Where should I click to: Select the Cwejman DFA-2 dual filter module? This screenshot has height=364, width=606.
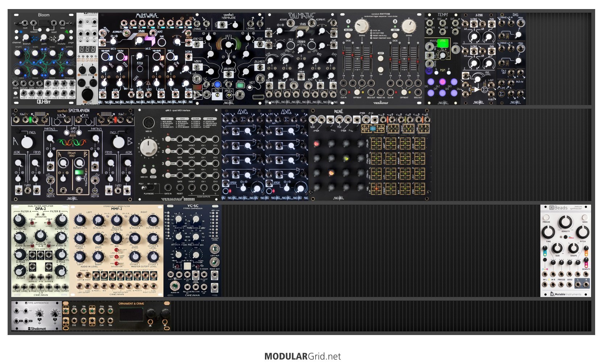pos(40,251)
